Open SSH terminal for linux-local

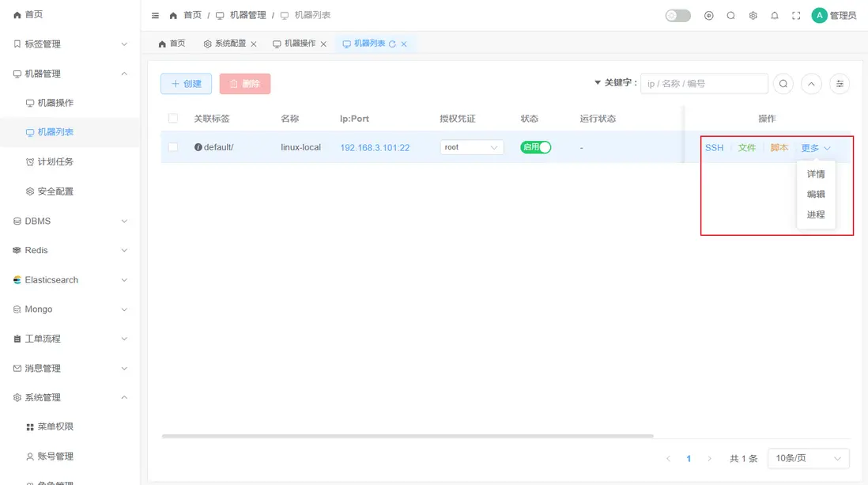[x=714, y=147]
